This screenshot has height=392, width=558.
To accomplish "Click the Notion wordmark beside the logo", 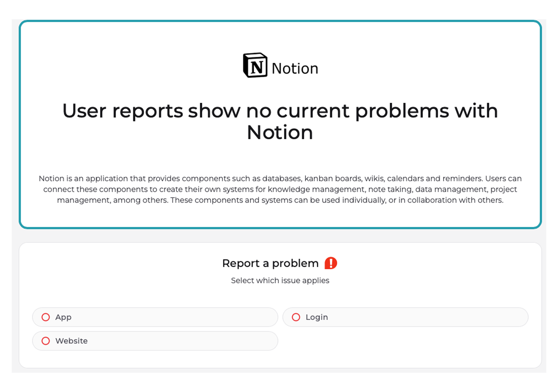I will click(295, 69).
